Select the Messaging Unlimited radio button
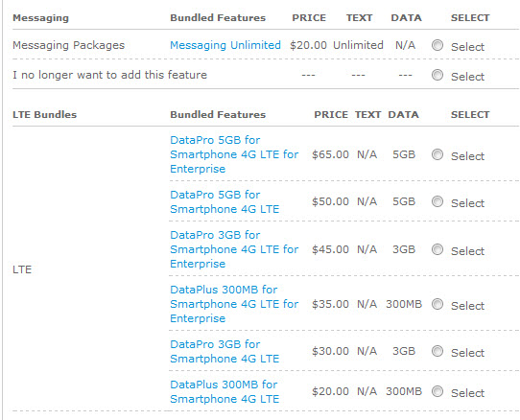520x420 pixels. pos(437,45)
